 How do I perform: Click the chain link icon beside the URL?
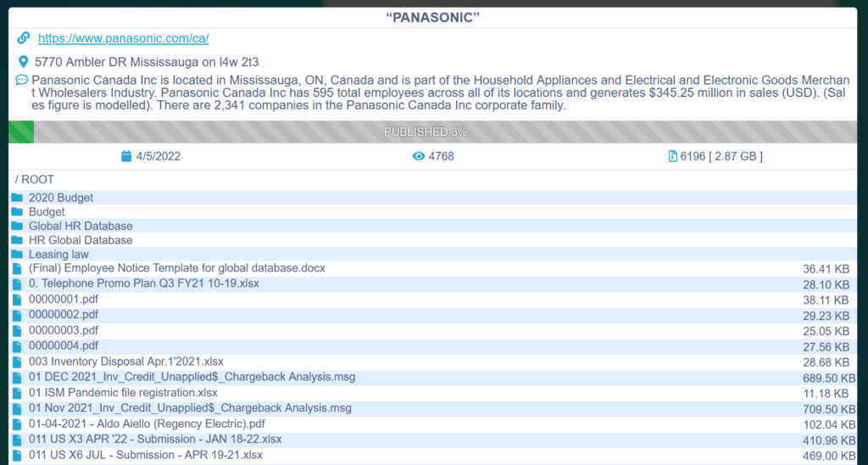pos(24,38)
